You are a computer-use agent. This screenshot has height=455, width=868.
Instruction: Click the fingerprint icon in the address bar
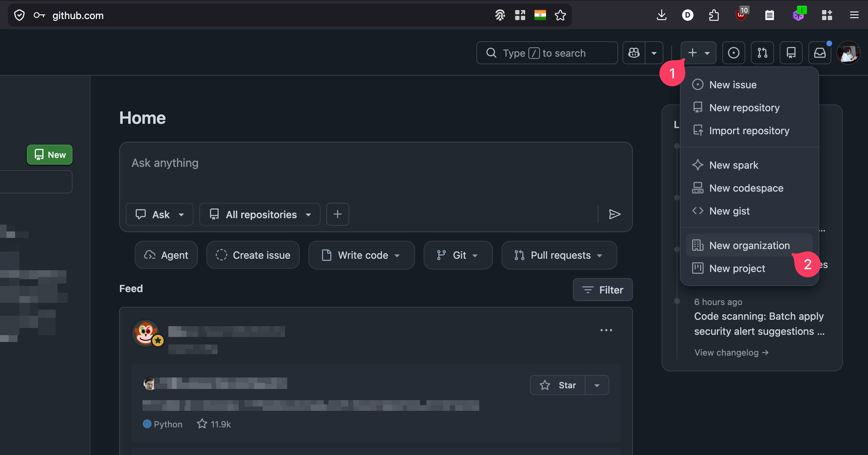point(500,15)
